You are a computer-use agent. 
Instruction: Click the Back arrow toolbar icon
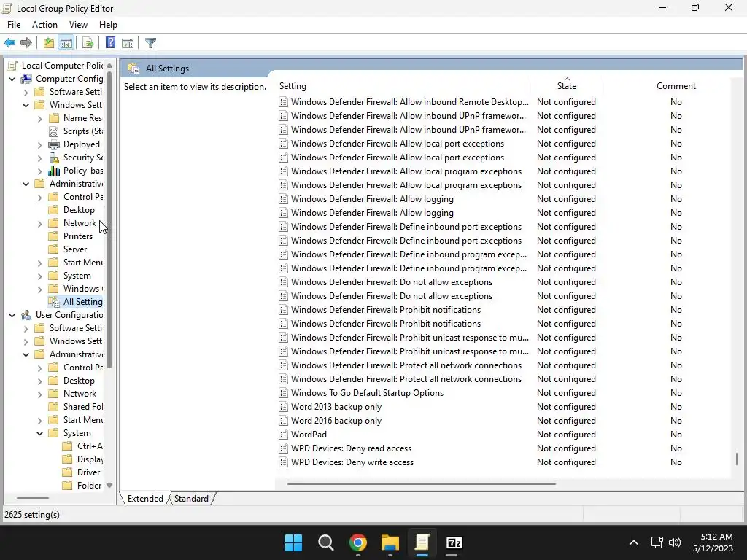tap(9, 43)
